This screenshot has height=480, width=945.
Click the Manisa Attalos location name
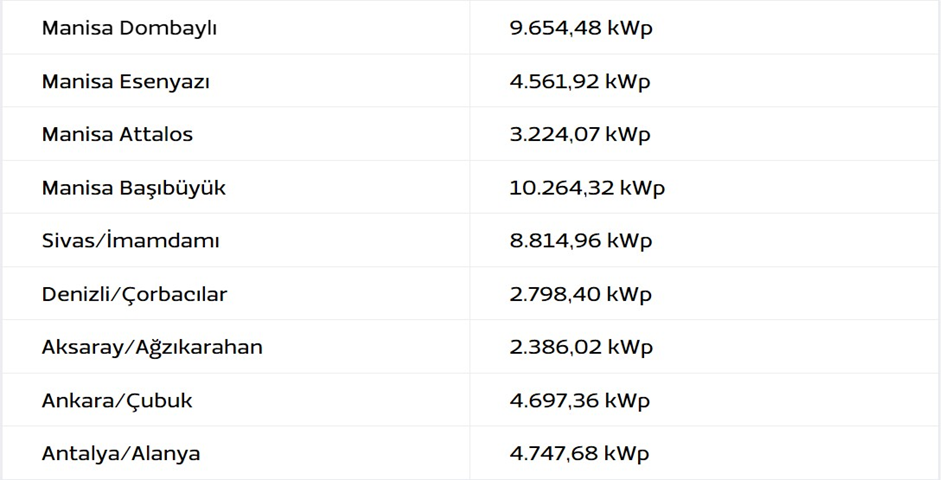pos(117,134)
